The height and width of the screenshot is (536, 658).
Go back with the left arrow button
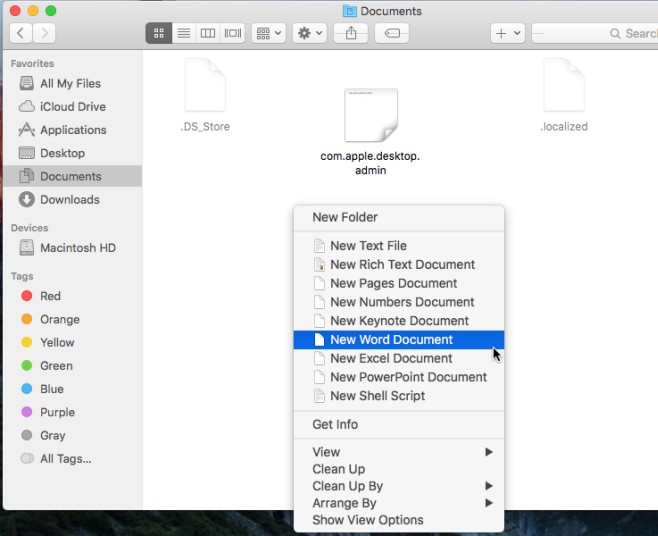click(21, 33)
